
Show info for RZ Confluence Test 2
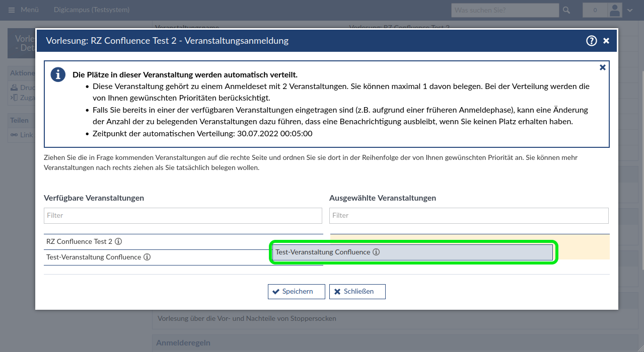[118, 241]
